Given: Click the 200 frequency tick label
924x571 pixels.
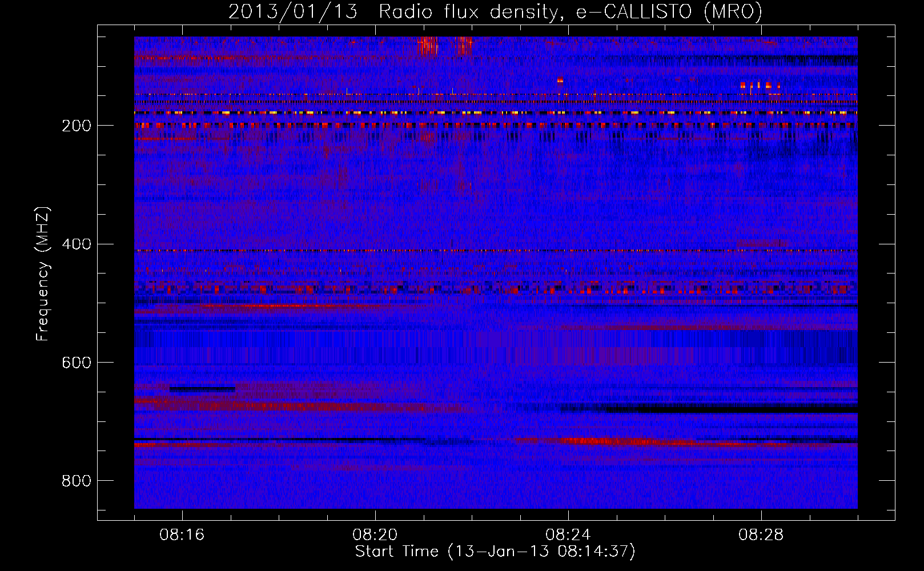Looking at the screenshot, I should pos(77,126).
